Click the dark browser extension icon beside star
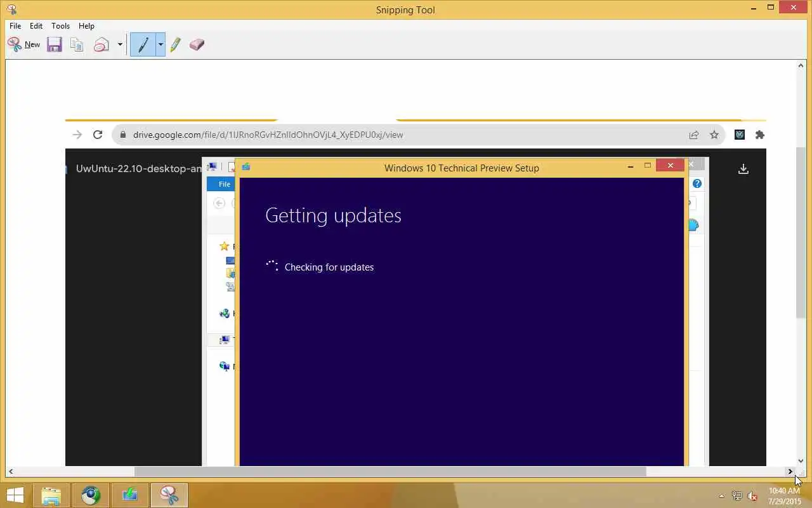 (740, 135)
